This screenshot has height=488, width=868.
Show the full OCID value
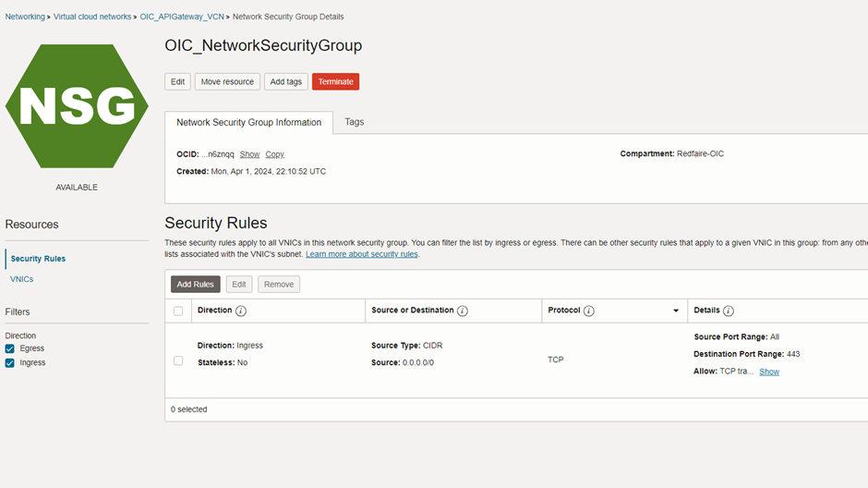tap(249, 154)
